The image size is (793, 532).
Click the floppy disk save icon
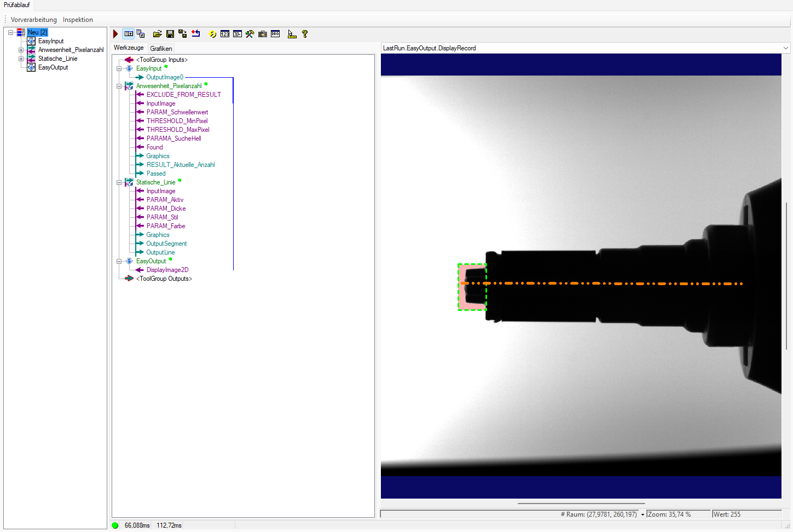[170, 34]
